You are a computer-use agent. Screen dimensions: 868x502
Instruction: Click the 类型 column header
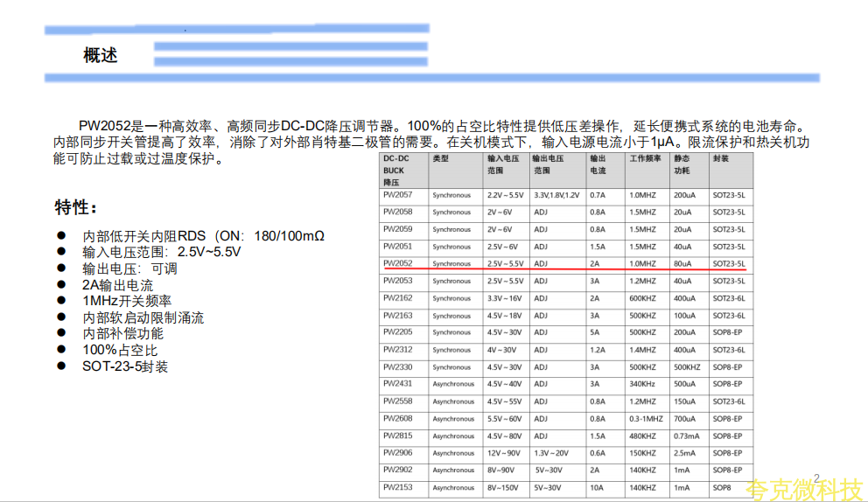pos(440,160)
